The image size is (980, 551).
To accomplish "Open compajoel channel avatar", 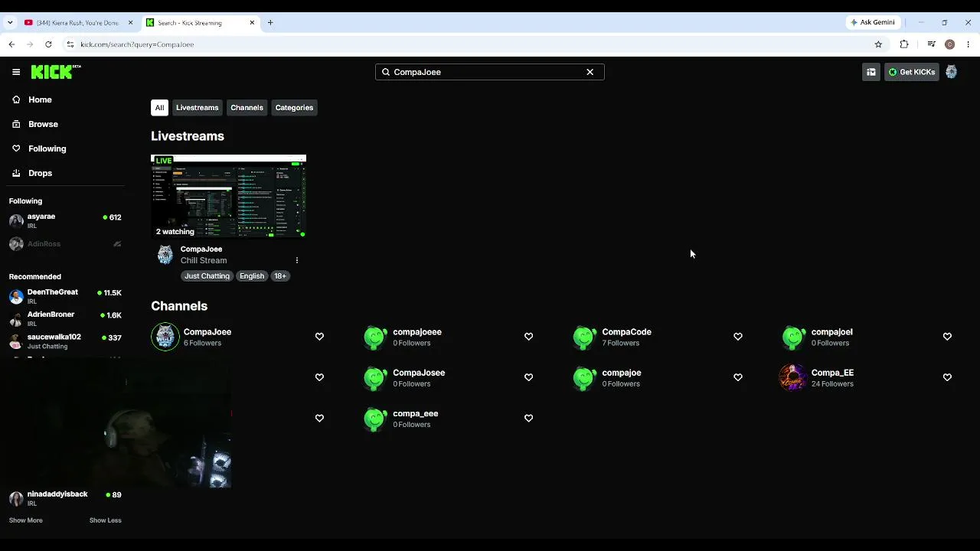I will (x=793, y=337).
